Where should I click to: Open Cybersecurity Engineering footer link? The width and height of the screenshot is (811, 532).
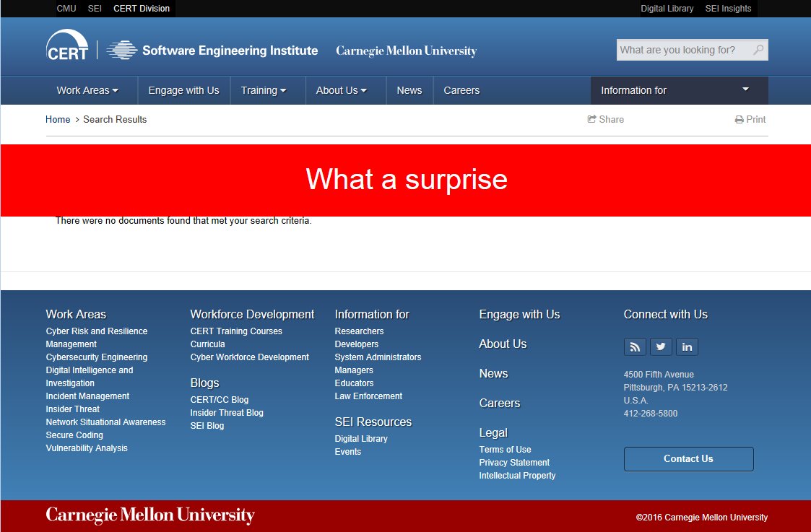coord(96,357)
